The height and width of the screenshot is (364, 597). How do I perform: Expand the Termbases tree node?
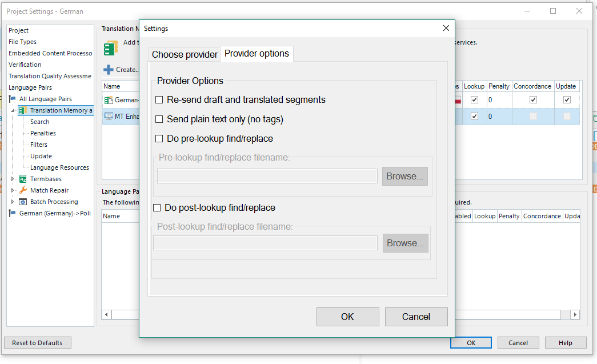point(13,179)
